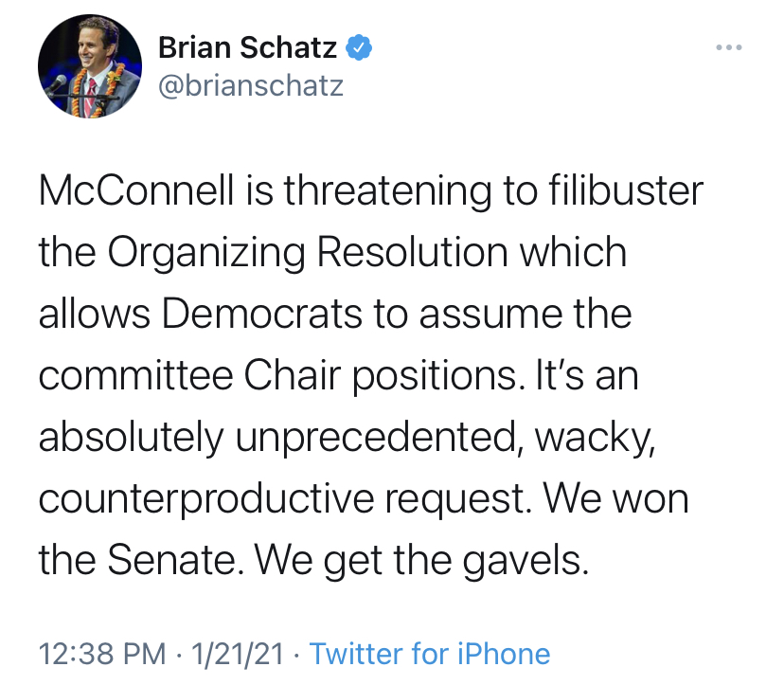Open the three-dot more options menu
The image size is (784, 685).
click(x=727, y=47)
